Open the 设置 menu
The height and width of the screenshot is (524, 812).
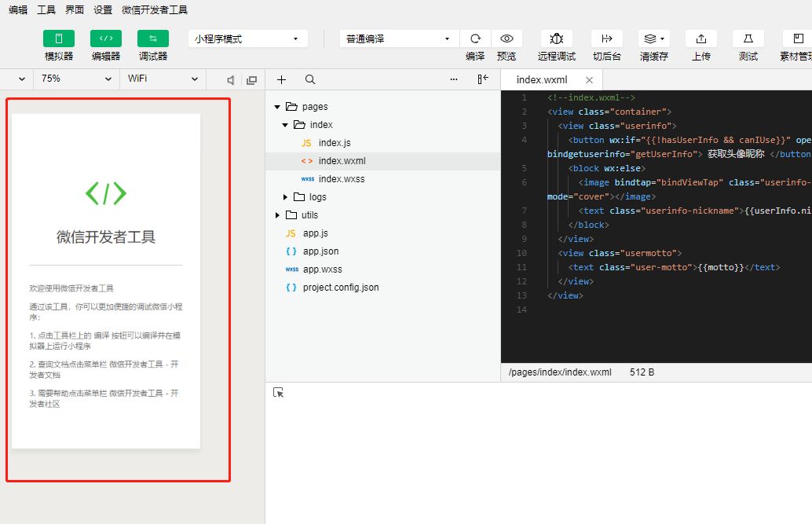[103, 10]
